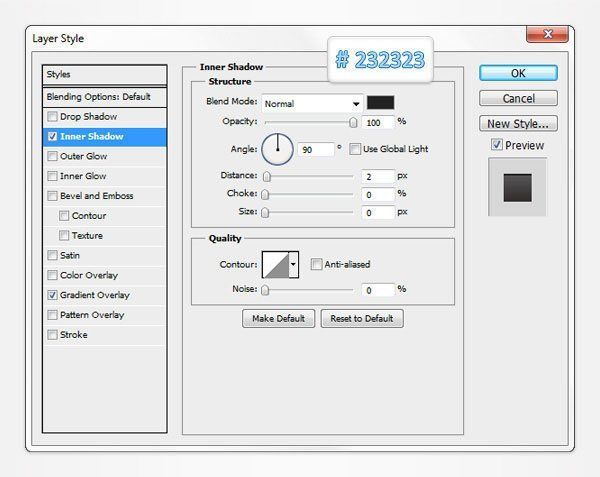Screen dimensions: 600x477
Task: Select the Outer Glow style entry
Action: (x=105, y=156)
